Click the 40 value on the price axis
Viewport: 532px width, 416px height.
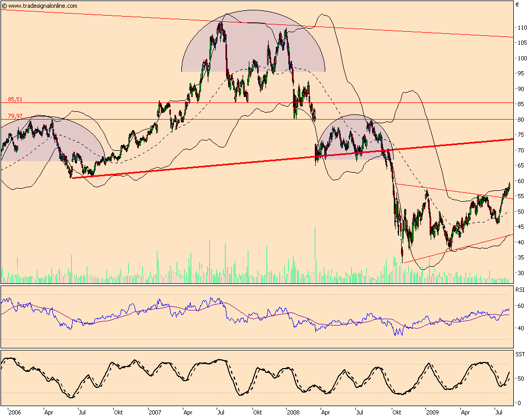(x=521, y=242)
